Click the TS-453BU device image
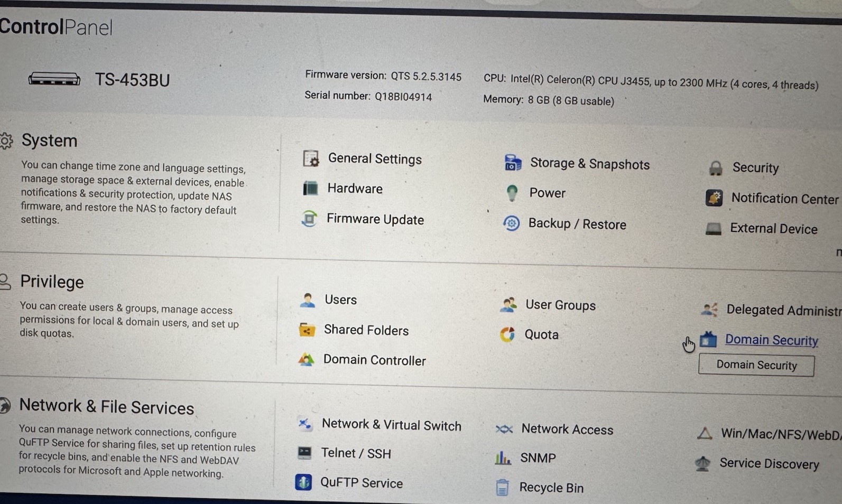The image size is (842, 504). [54, 79]
